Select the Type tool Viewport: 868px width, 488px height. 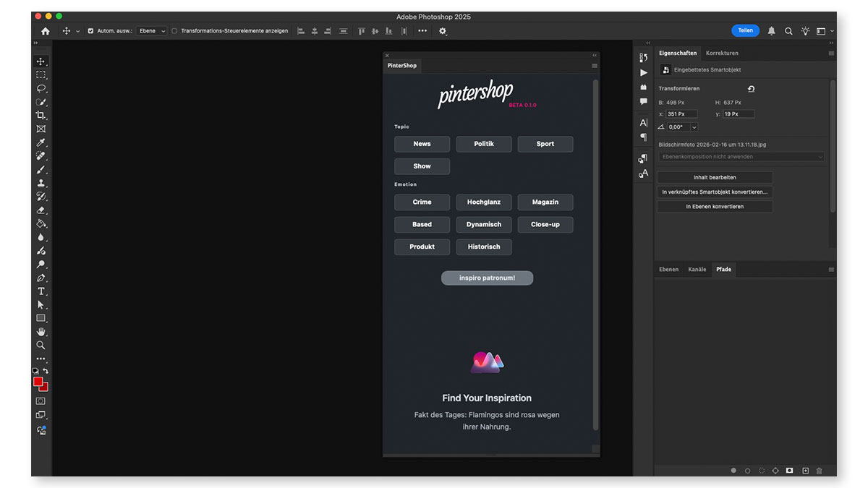point(41,291)
